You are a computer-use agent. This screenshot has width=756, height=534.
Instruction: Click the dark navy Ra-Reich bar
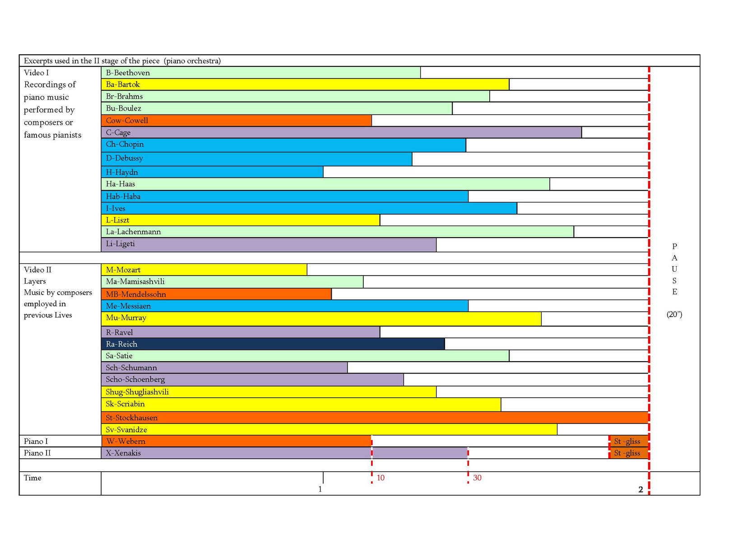click(273, 344)
